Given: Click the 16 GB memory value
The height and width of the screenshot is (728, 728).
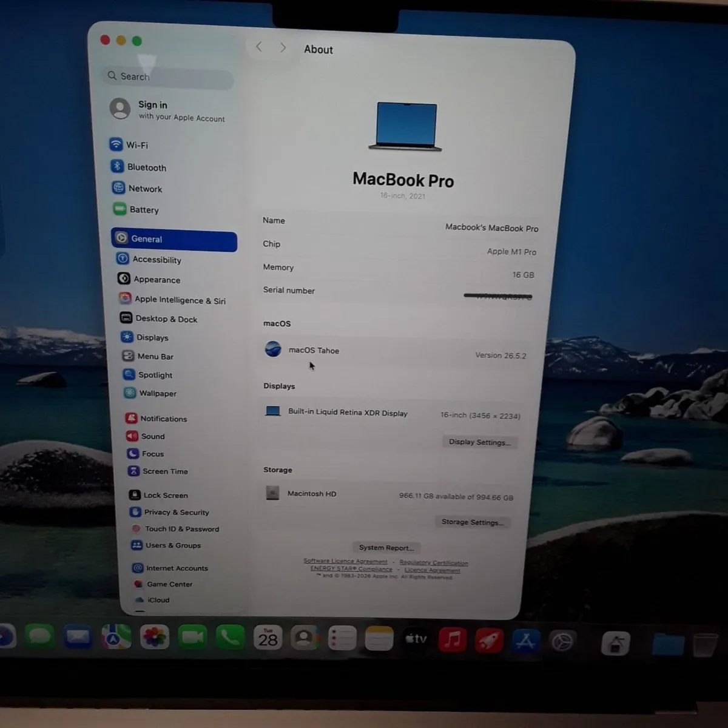Looking at the screenshot, I should click(523, 275).
